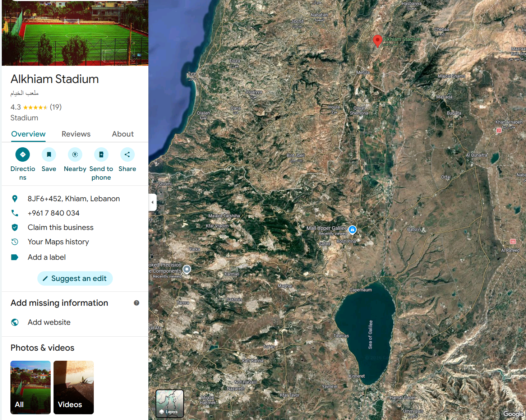This screenshot has width=526, height=420.
Task: Copy address 8JF6+452, Khiam, Lebanon
Action: (x=74, y=199)
